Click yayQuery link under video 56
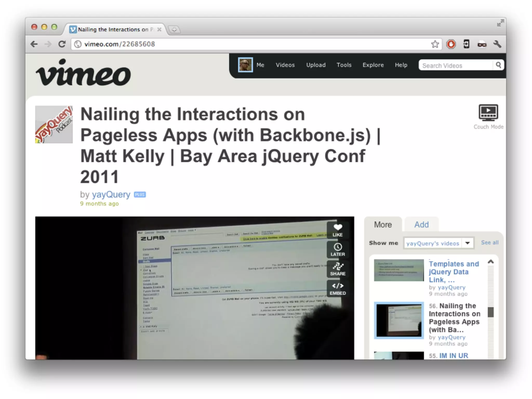 tap(451, 337)
